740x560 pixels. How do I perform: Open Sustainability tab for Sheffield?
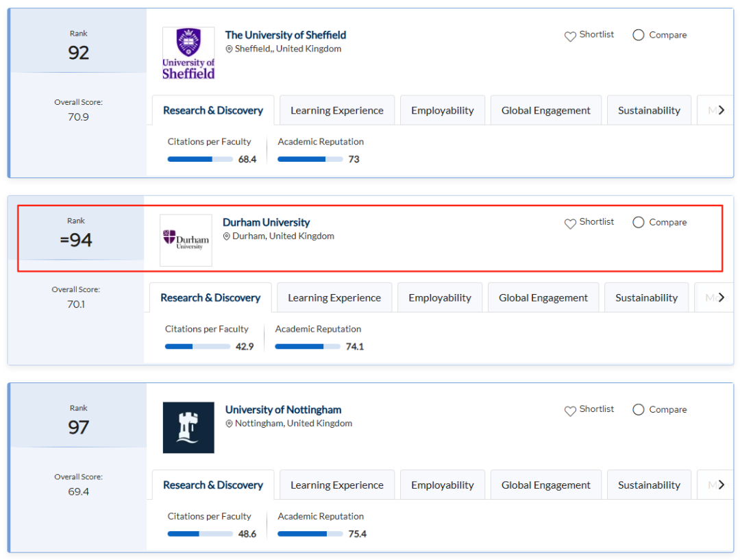point(649,110)
